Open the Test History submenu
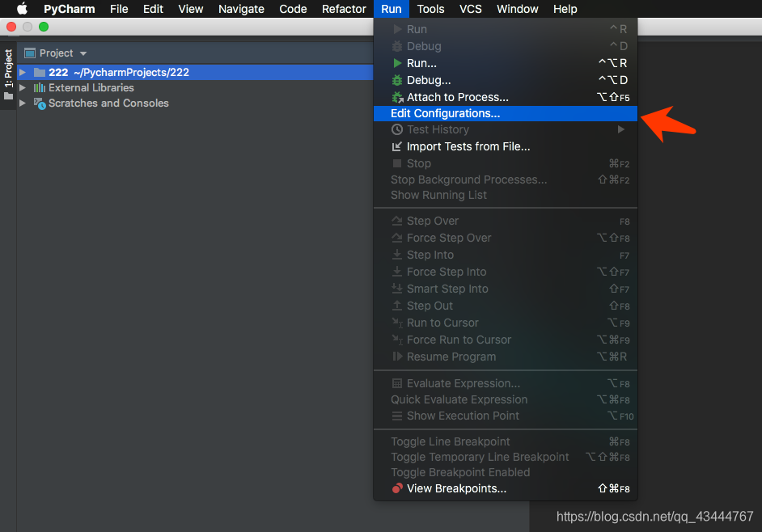 pyautogui.click(x=506, y=129)
